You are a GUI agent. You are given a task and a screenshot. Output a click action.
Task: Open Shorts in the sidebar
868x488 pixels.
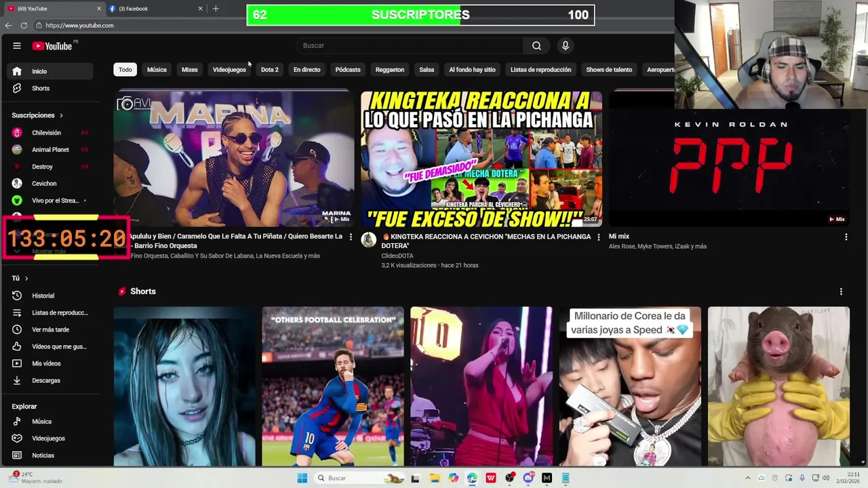point(50,88)
